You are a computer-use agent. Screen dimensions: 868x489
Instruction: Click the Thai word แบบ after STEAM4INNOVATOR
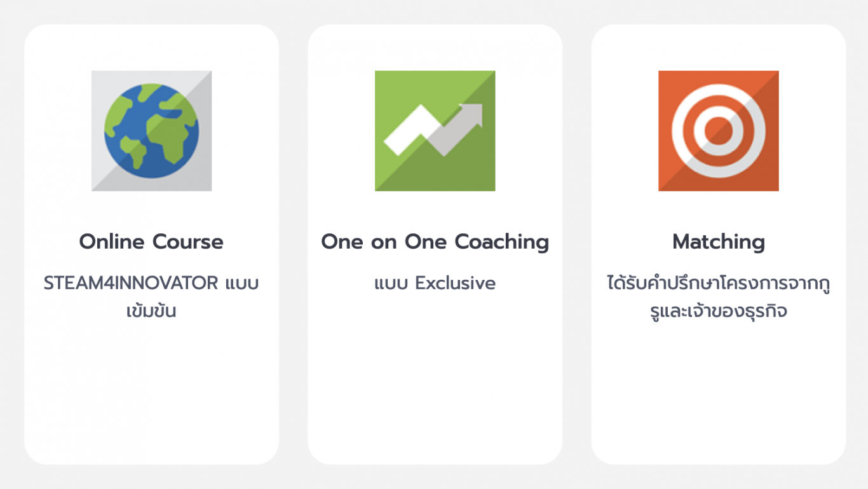click(x=242, y=283)
